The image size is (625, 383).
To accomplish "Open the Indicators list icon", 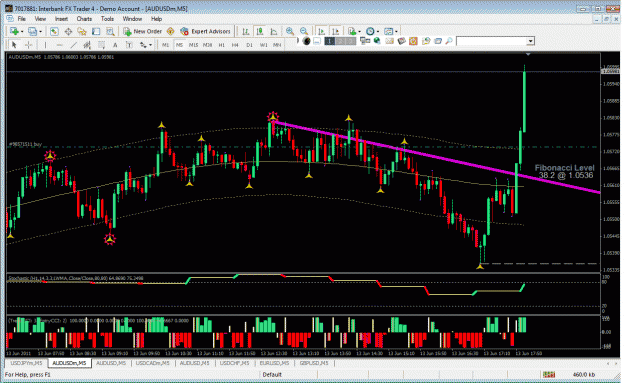I will (352, 31).
